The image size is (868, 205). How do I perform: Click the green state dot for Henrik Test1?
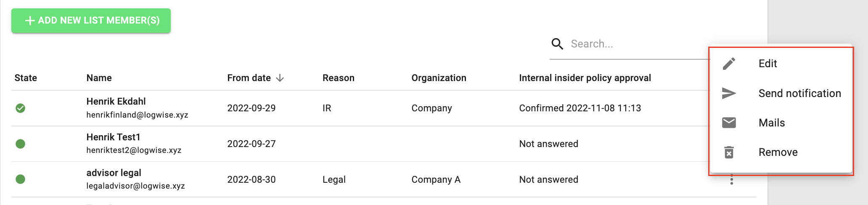[x=20, y=144]
